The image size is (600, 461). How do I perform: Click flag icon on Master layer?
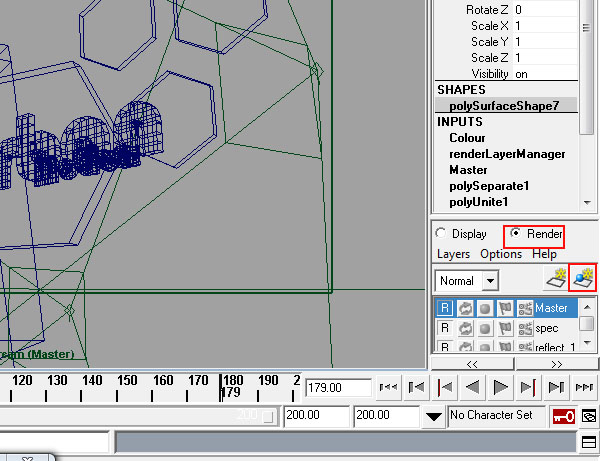(505, 308)
